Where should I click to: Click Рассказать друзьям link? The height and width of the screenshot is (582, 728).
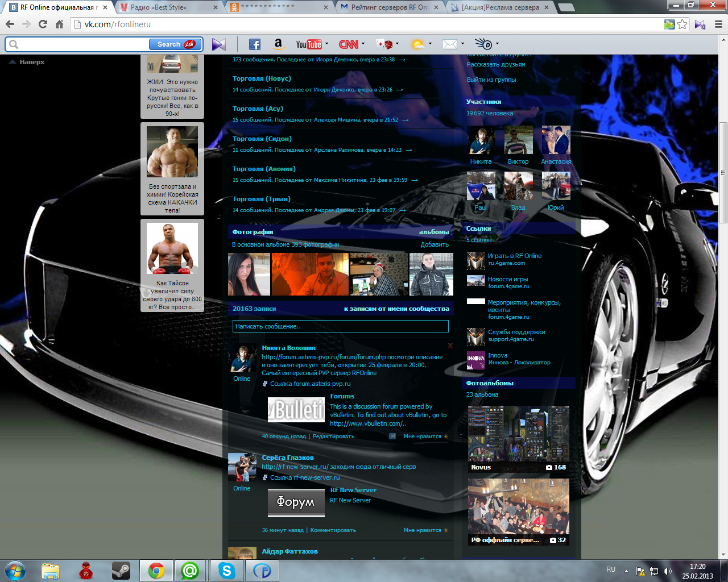click(496, 64)
